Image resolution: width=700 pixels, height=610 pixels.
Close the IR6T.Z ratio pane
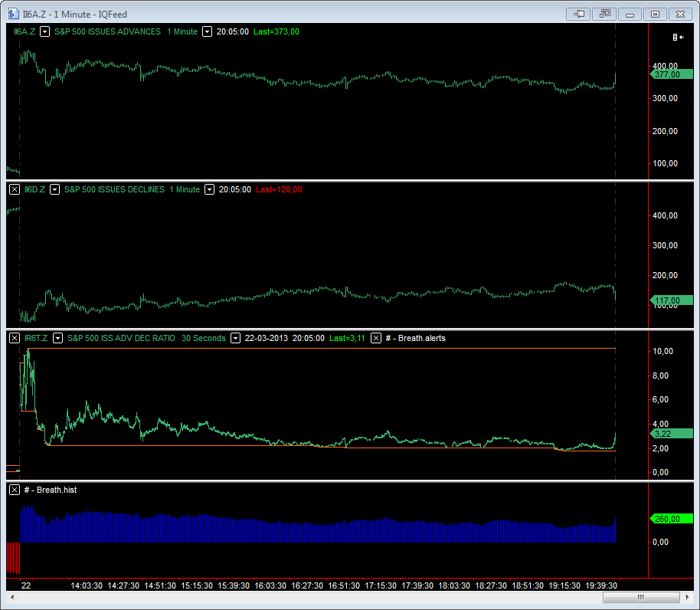[15, 338]
